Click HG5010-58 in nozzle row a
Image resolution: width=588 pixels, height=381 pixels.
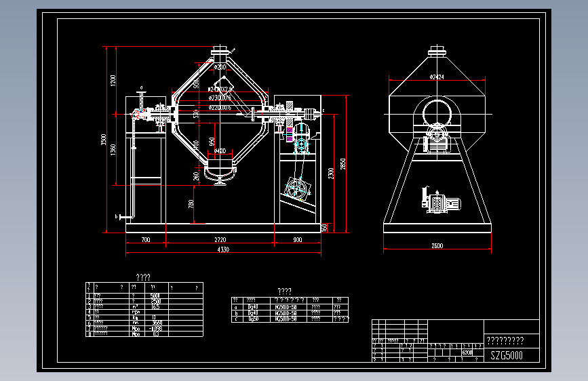[286, 307]
